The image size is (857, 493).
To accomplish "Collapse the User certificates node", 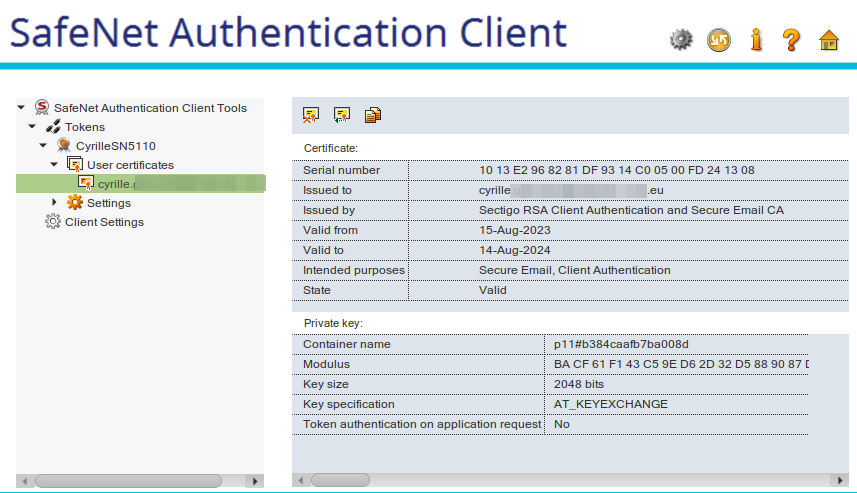I will point(54,165).
